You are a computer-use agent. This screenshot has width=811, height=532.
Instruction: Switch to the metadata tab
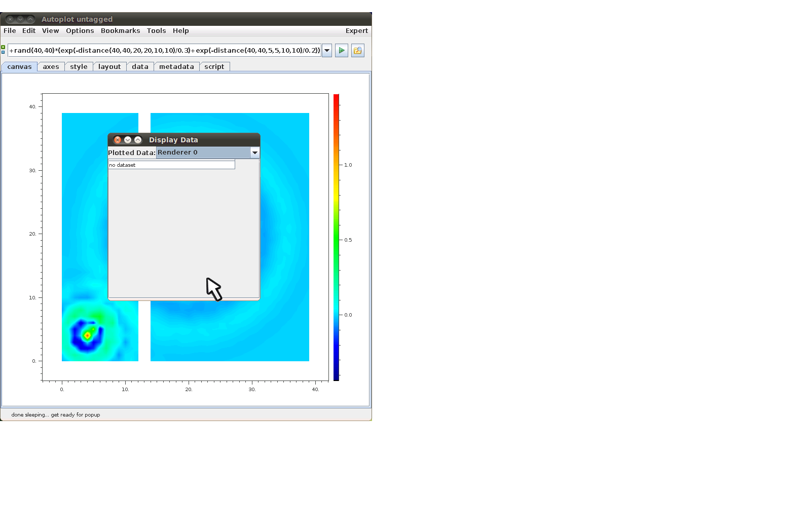click(x=176, y=67)
